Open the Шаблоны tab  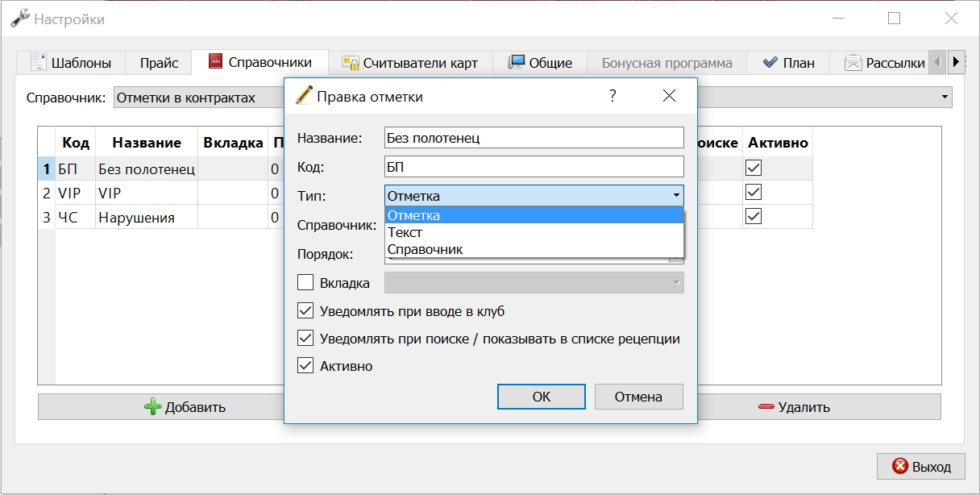pyautogui.click(x=71, y=63)
